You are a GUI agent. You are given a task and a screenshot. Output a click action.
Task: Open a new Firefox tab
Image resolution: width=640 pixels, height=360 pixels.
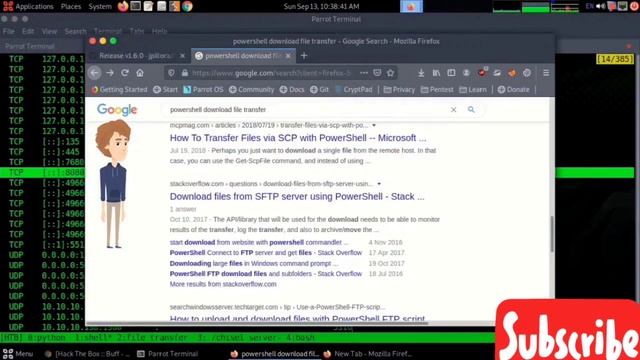pyautogui.click(x=304, y=56)
